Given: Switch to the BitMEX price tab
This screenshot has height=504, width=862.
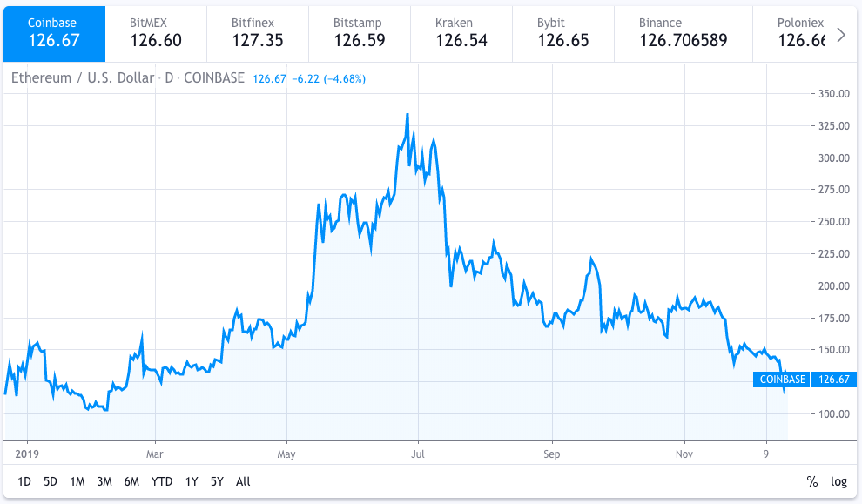Looking at the screenshot, I should (156, 34).
